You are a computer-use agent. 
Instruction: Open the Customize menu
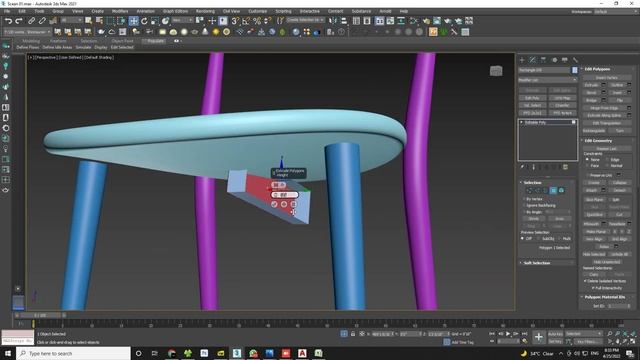(258, 11)
